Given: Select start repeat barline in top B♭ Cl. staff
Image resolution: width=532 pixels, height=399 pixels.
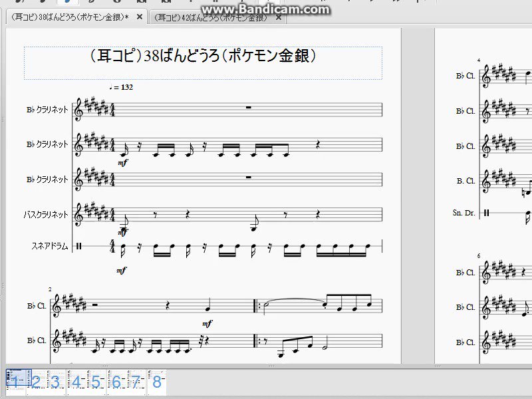Looking at the screenshot, I should click(x=257, y=306).
